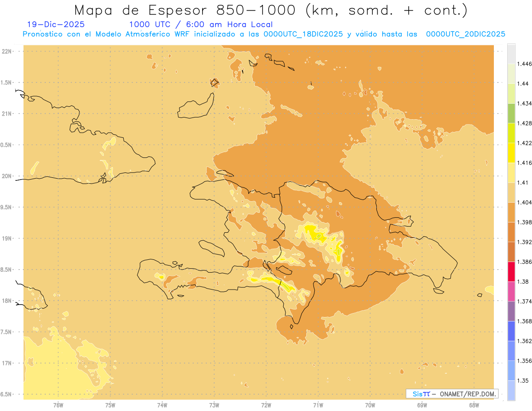Click the 1.434 colorbar value

525,103
